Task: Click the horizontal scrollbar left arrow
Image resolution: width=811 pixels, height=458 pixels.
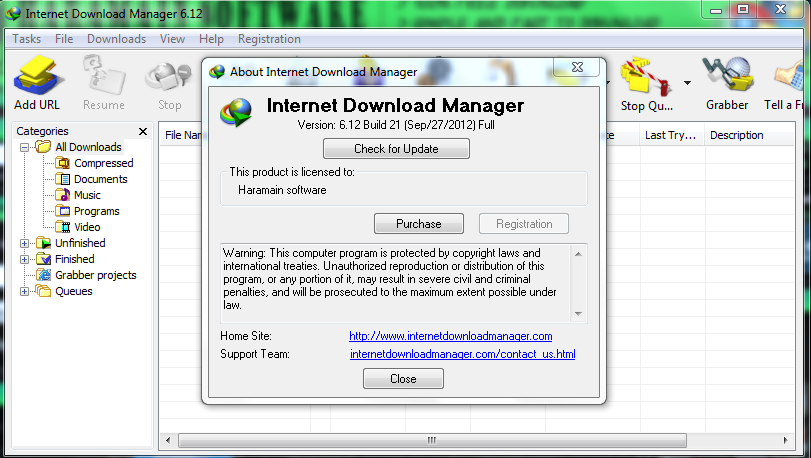Action: [x=168, y=440]
